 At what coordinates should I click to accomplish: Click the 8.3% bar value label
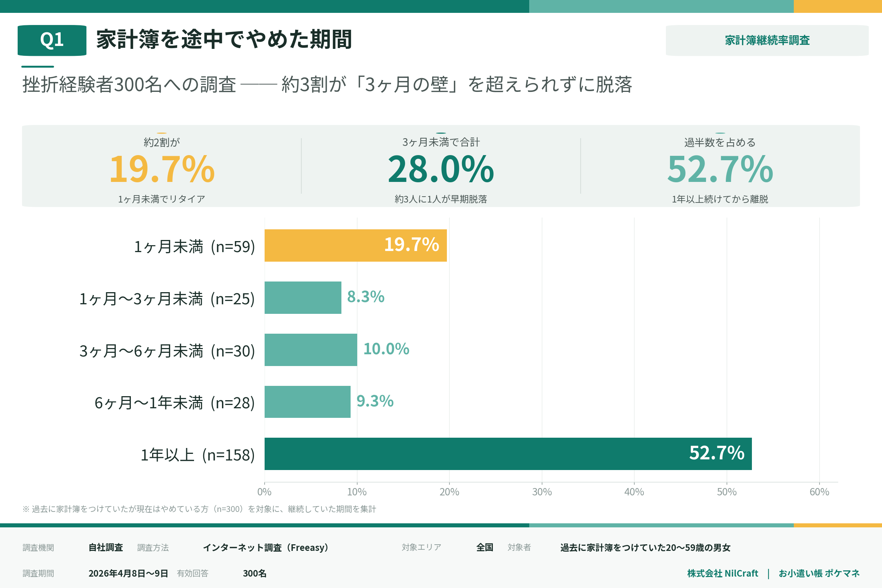(366, 297)
